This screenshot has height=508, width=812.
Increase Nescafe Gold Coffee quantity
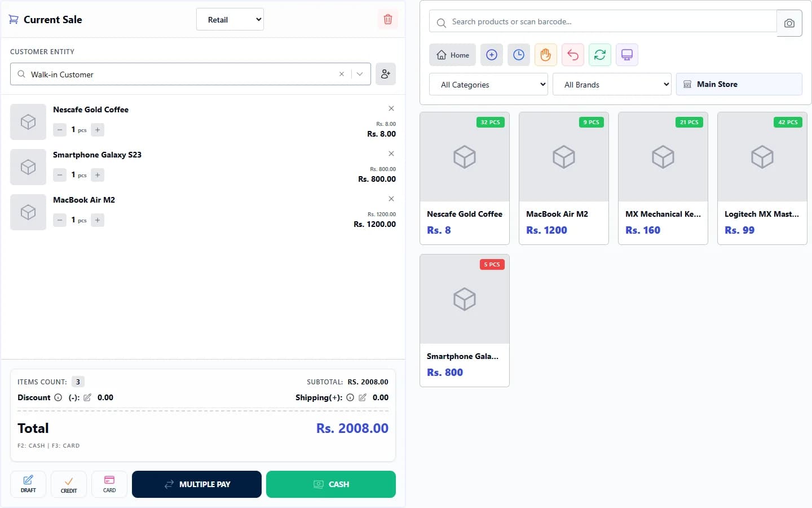[98, 130]
